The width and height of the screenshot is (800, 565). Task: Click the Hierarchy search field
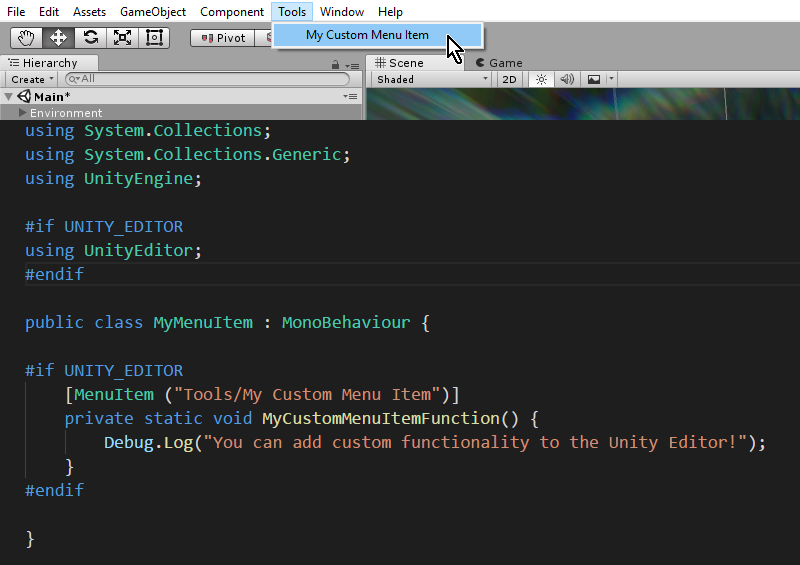tap(207, 79)
